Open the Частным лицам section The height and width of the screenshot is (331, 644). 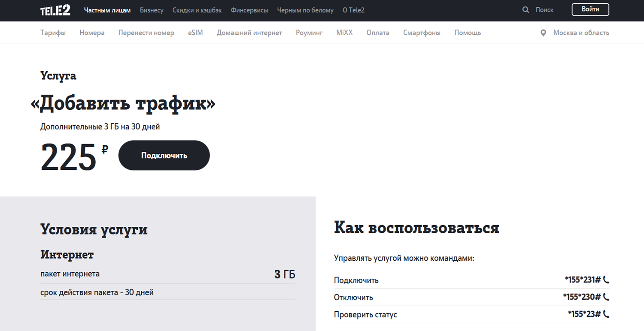107,10
